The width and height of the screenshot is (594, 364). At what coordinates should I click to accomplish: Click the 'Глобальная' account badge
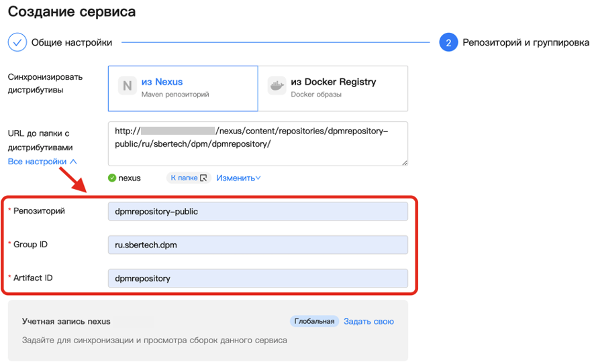[x=314, y=322]
